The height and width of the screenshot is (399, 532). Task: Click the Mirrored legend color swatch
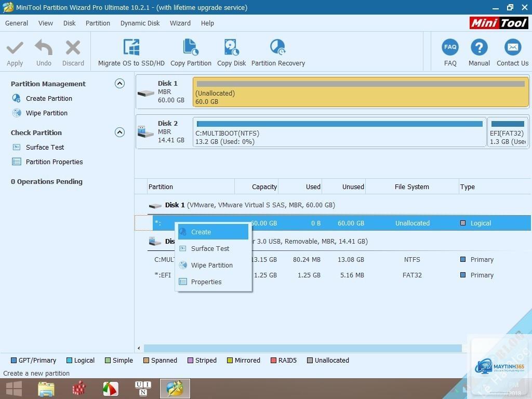click(230, 361)
